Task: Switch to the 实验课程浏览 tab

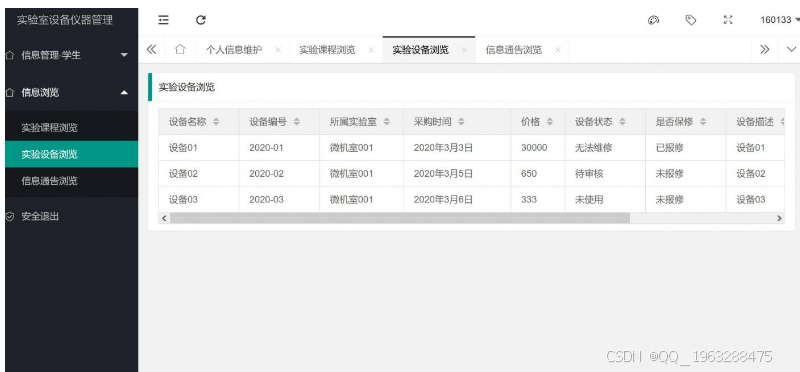Action: (327, 50)
